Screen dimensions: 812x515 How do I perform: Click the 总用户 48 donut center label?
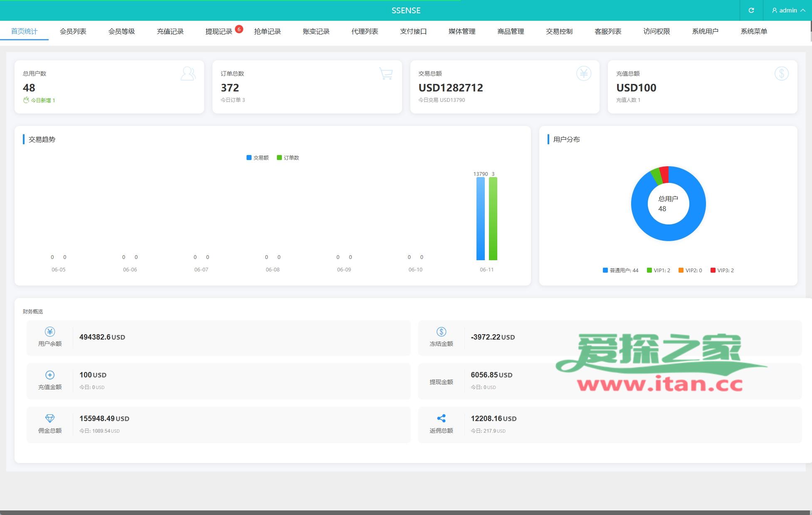tap(668, 204)
